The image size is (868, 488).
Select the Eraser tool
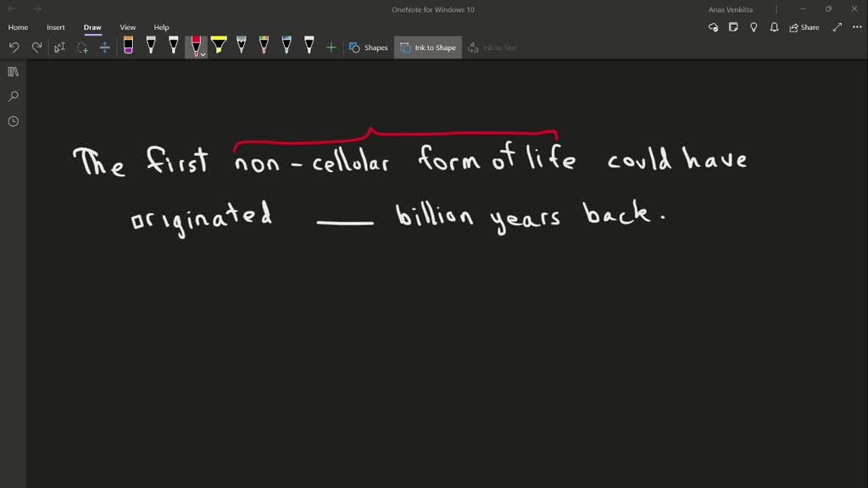point(129,47)
